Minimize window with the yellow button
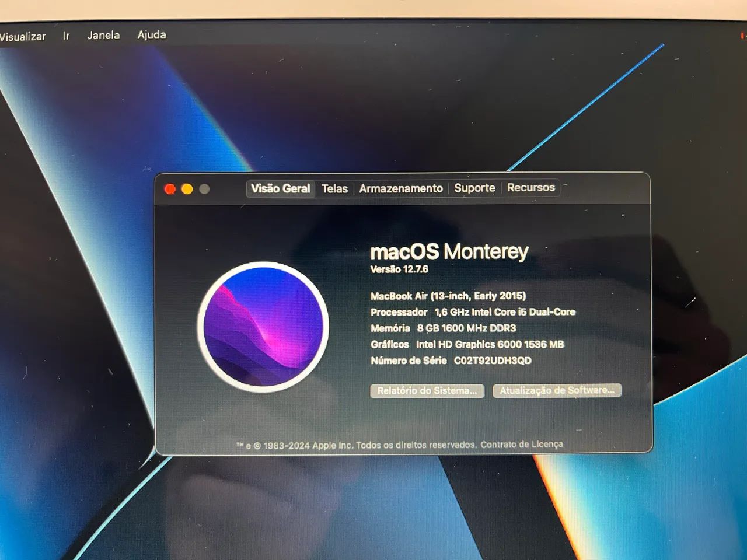The image size is (747, 560). click(x=187, y=189)
